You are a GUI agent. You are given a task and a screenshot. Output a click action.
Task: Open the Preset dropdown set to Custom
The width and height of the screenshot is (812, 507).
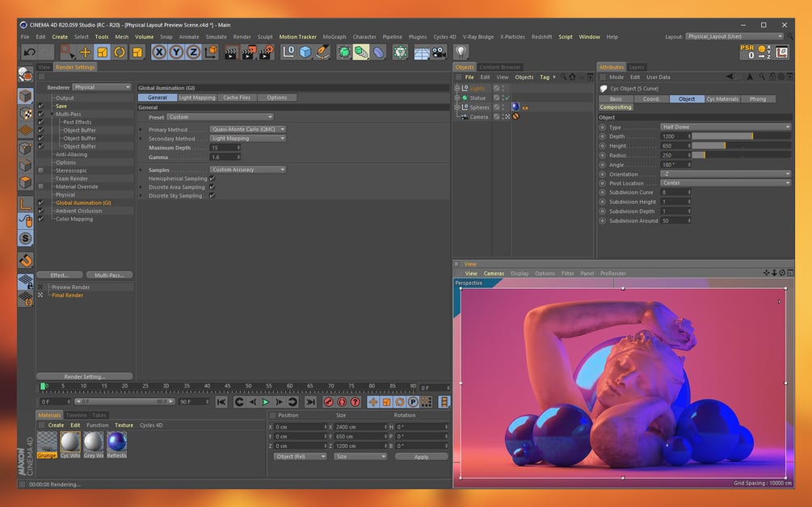(x=220, y=117)
